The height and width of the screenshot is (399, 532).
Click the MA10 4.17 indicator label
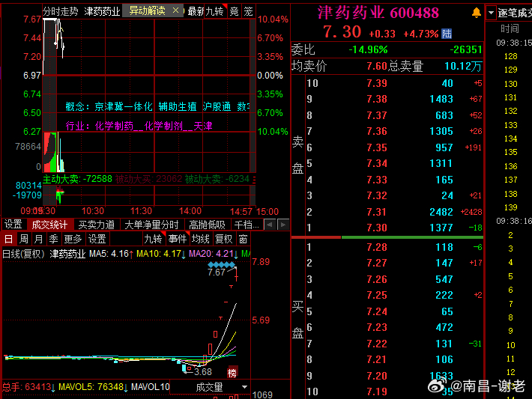tap(161, 254)
